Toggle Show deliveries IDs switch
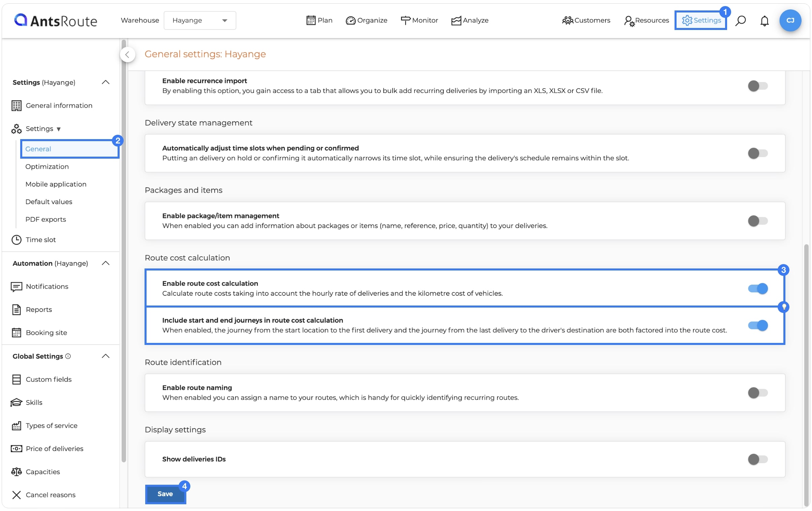The image size is (812, 511). coord(757,459)
